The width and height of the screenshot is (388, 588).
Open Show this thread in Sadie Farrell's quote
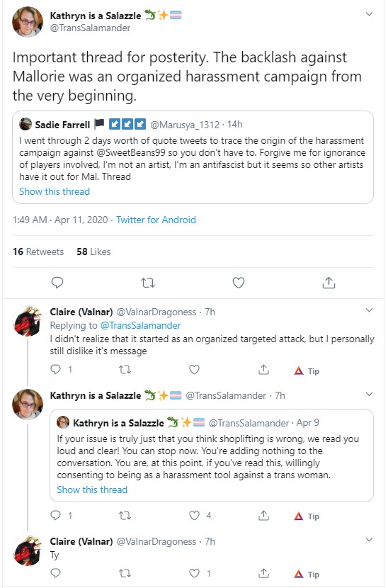coord(55,191)
